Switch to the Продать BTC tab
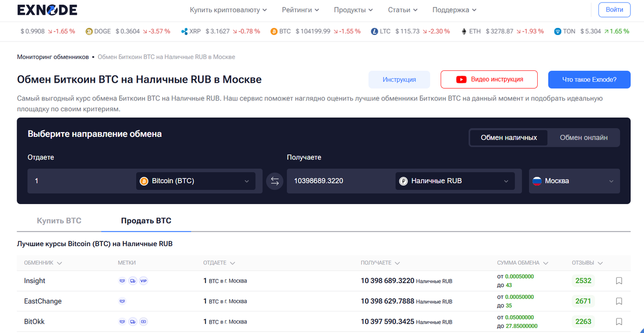The height and width of the screenshot is (333, 644). pyautogui.click(x=146, y=221)
